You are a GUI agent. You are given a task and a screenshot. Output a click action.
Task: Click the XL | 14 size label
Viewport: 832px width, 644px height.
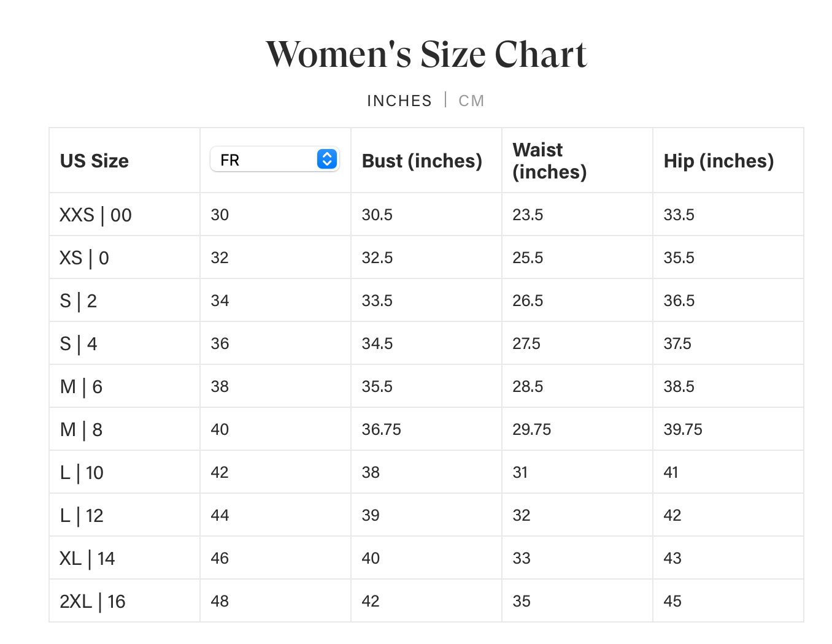87,559
